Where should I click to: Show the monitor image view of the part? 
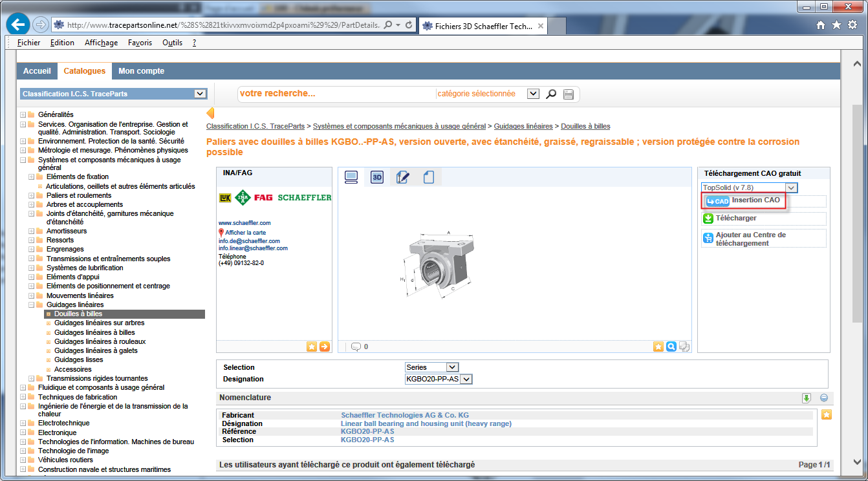351,177
